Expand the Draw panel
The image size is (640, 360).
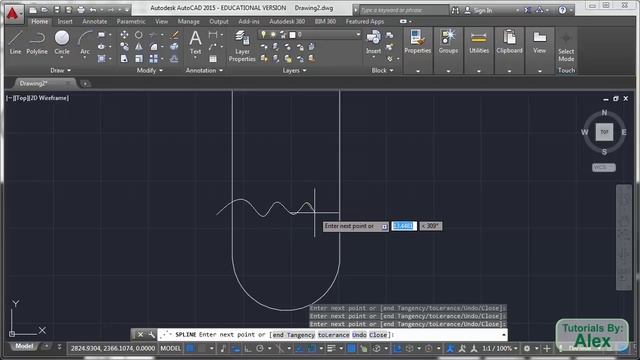60,71
